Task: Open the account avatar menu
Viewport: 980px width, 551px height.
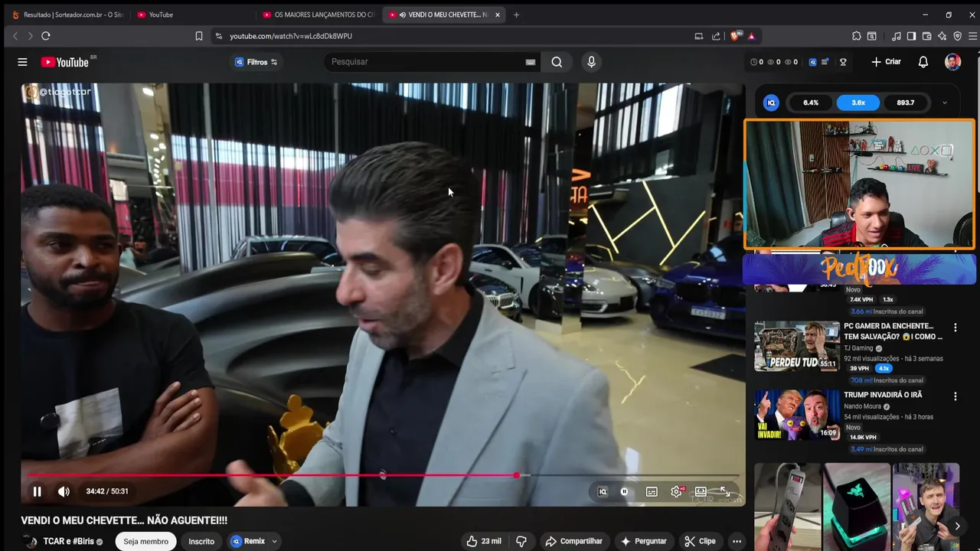Action: coord(952,62)
